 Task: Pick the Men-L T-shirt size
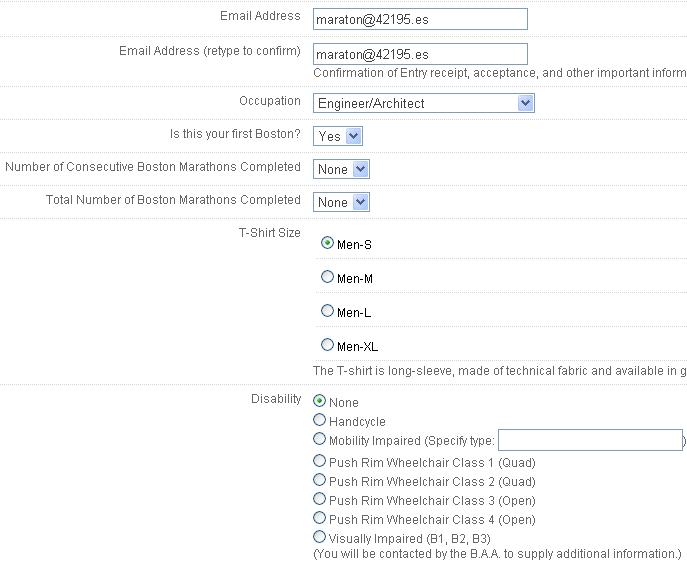tap(327, 311)
